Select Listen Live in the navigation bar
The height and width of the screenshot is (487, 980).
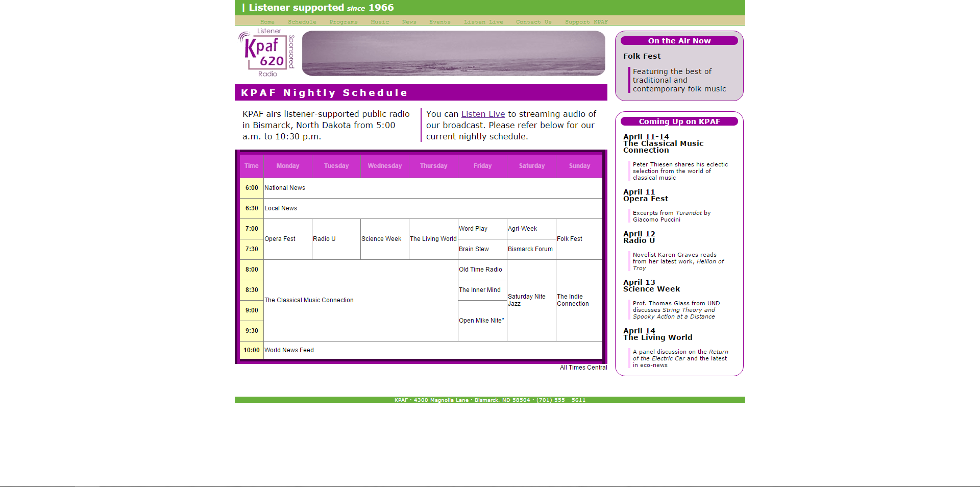tap(483, 22)
